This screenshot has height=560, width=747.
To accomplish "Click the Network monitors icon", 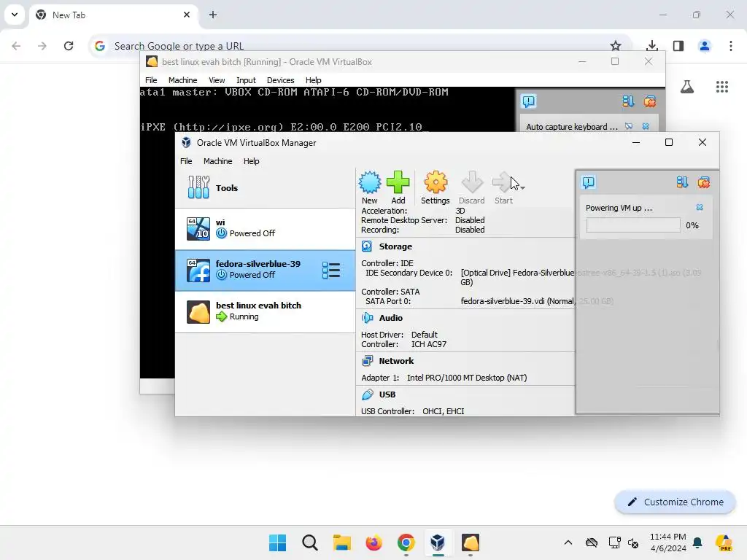I will [x=367, y=361].
